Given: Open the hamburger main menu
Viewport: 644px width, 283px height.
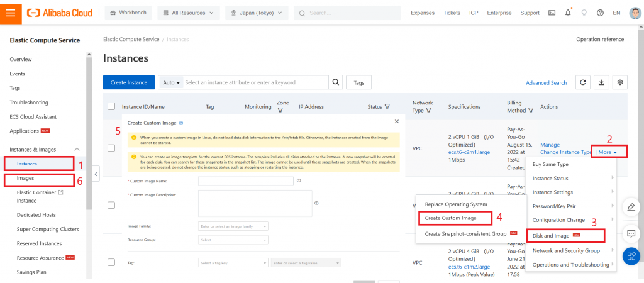Looking at the screenshot, I should pos(11,13).
